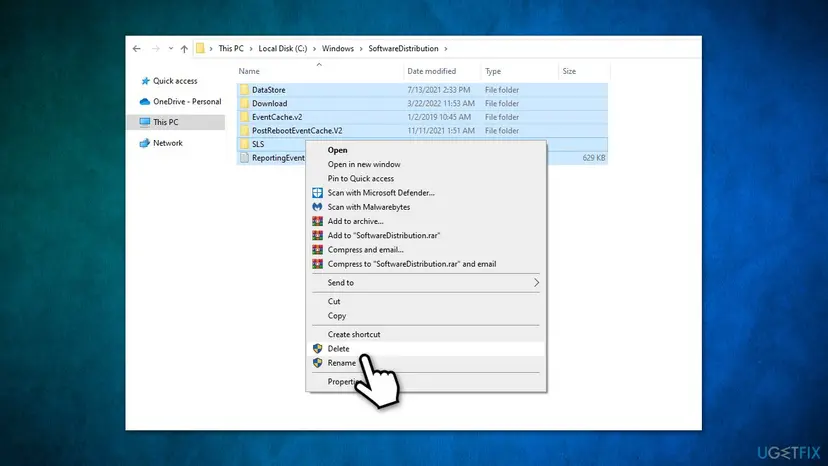This screenshot has height=466, width=828.
Task: Sort by Type column header
Action: (x=493, y=71)
